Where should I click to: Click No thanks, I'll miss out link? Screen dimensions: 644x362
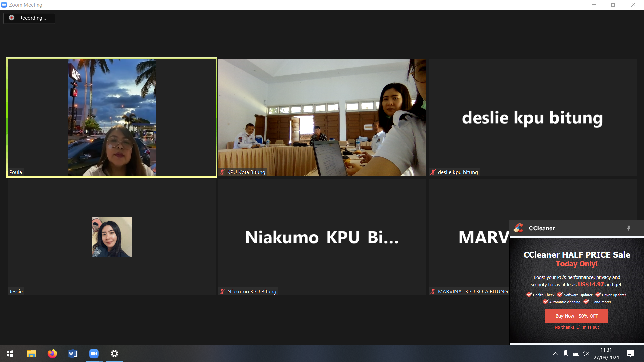577,327
